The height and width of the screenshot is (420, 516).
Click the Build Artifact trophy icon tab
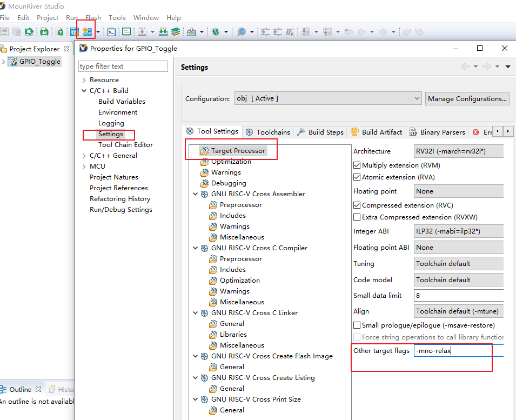click(354, 132)
